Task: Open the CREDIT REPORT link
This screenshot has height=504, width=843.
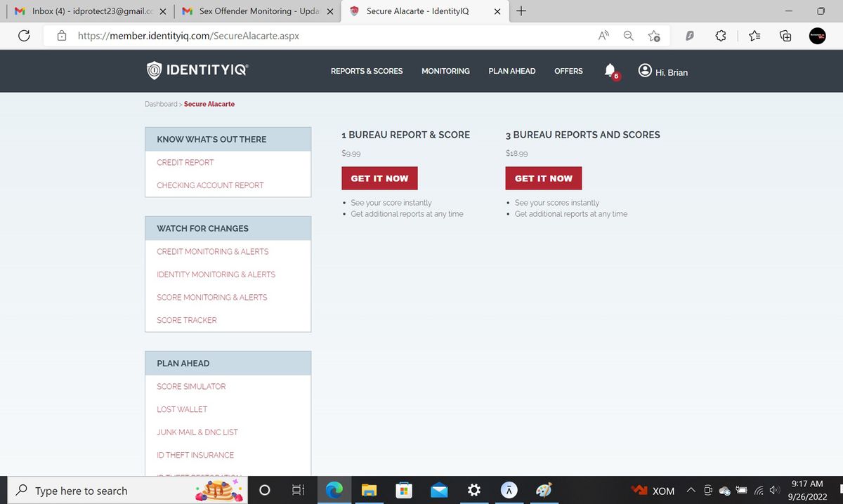Action: click(185, 162)
